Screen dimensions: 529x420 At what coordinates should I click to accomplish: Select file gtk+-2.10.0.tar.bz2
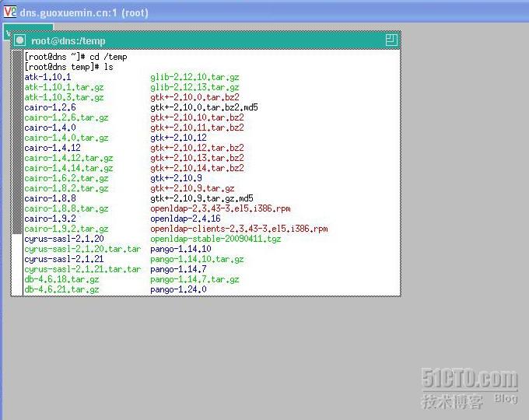[194, 97]
